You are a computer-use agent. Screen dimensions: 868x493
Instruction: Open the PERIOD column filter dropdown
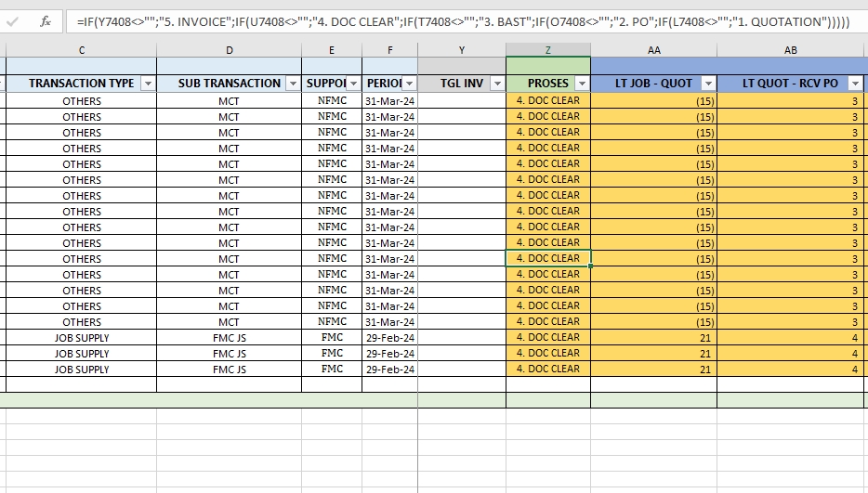pyautogui.click(x=409, y=84)
